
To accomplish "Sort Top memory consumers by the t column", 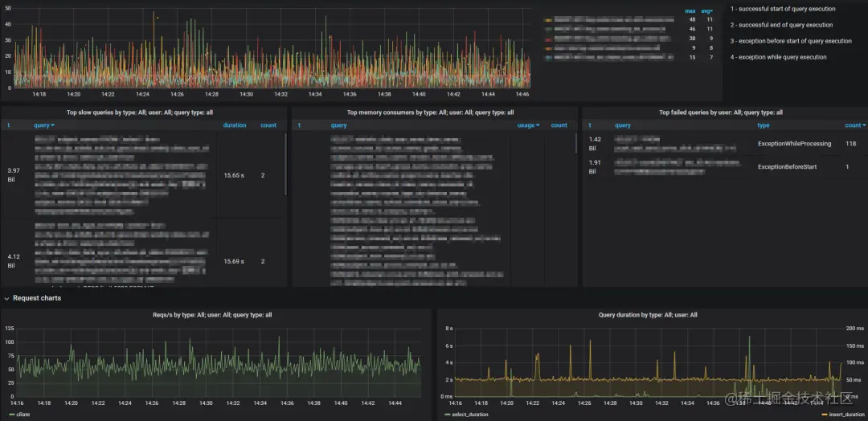I will tap(299, 125).
